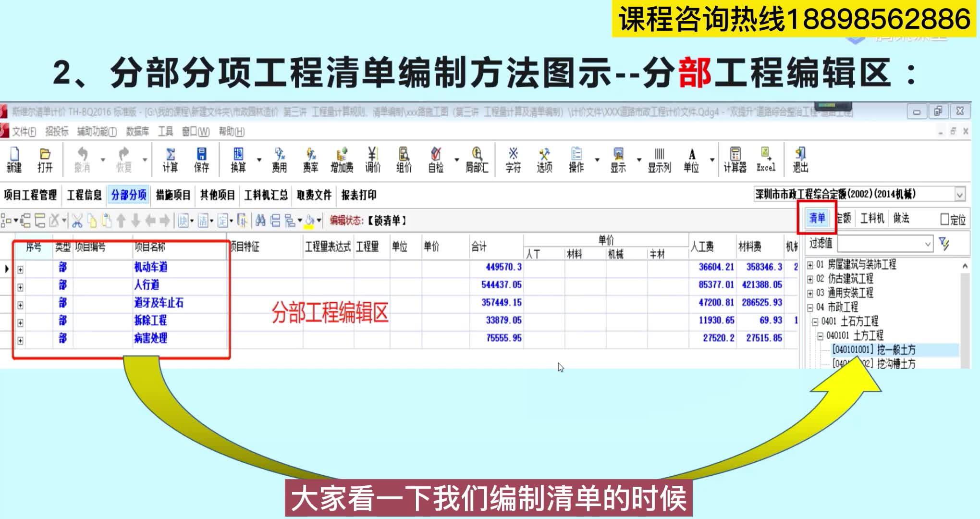Open the 帮助(H) menu
The width and height of the screenshot is (980, 519).
[x=232, y=131]
